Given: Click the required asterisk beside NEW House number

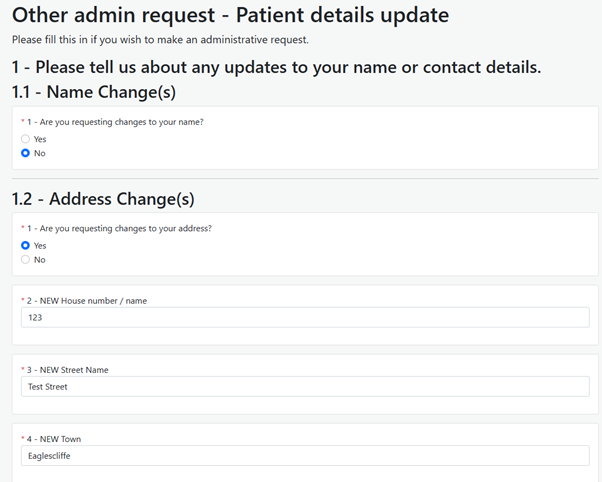Looking at the screenshot, I should pyautogui.click(x=23, y=300).
